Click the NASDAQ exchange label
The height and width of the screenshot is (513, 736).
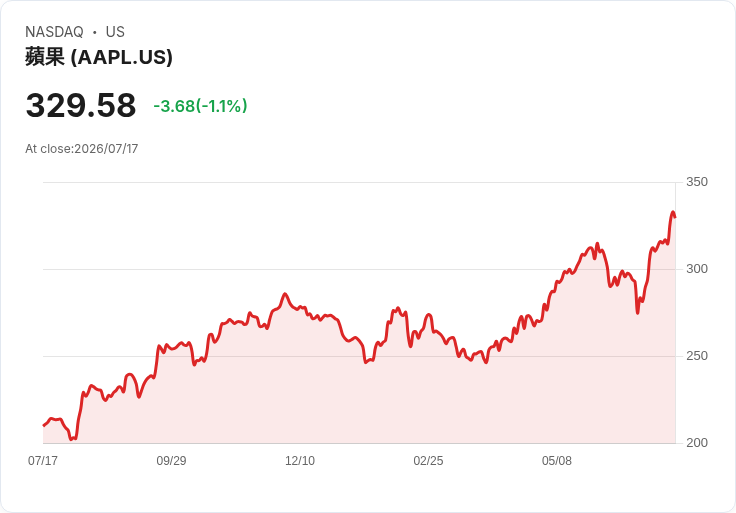pyautogui.click(x=54, y=32)
